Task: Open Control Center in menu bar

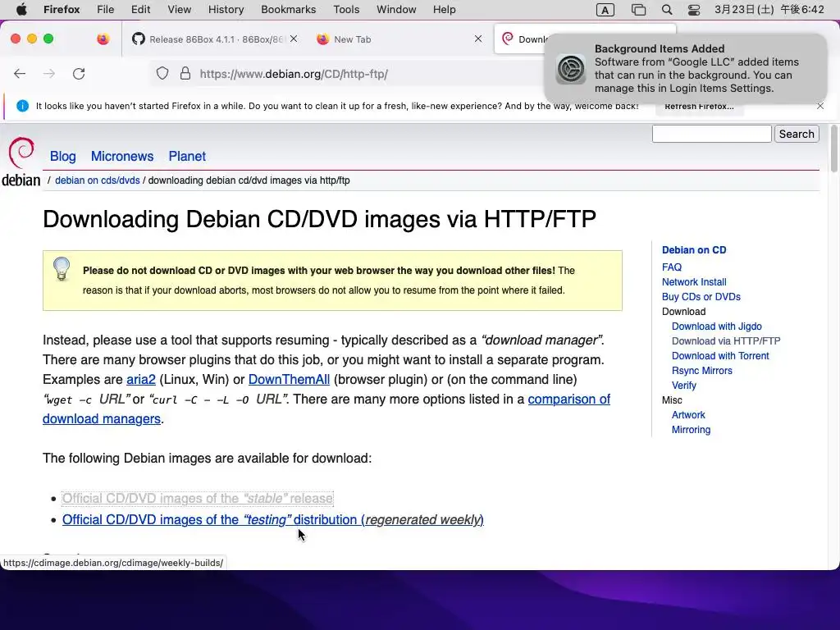Action: click(694, 10)
